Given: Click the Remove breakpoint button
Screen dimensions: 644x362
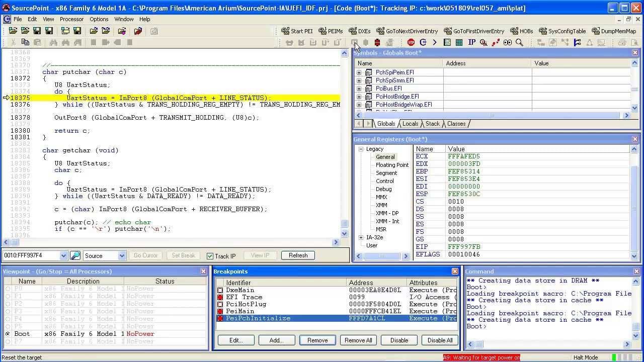Looking at the screenshot, I should coord(317,340).
